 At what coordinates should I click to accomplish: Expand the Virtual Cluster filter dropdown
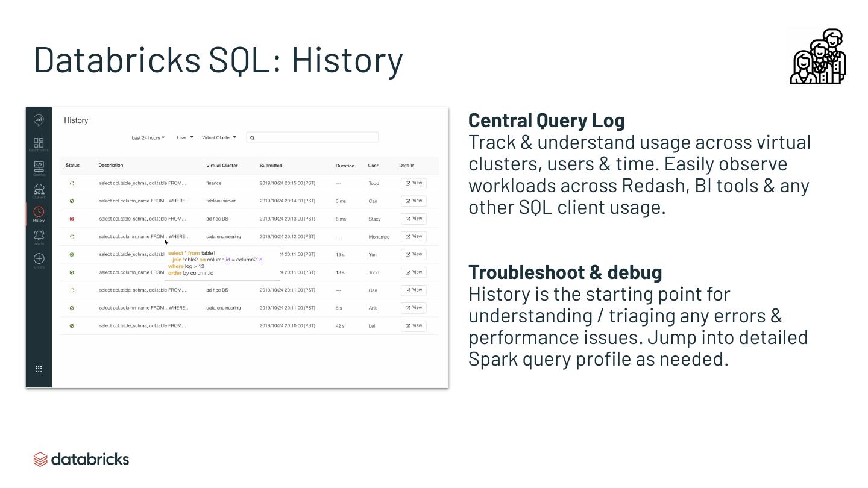click(x=219, y=137)
